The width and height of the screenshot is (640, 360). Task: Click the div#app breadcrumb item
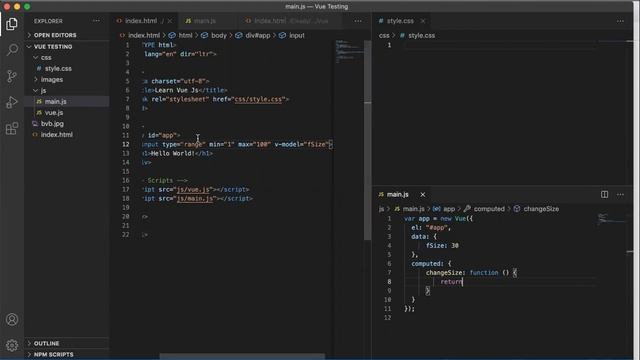(x=258, y=36)
